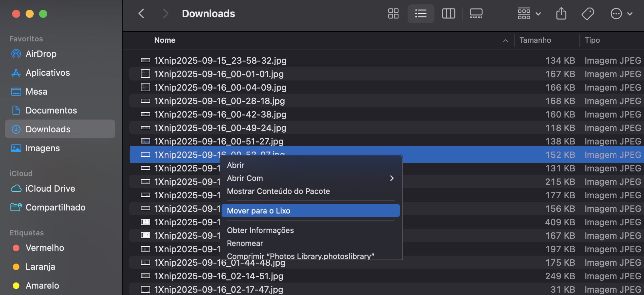This screenshot has width=644, height=295.
Task: Click the Tag toolbar icon
Action: [588, 13]
